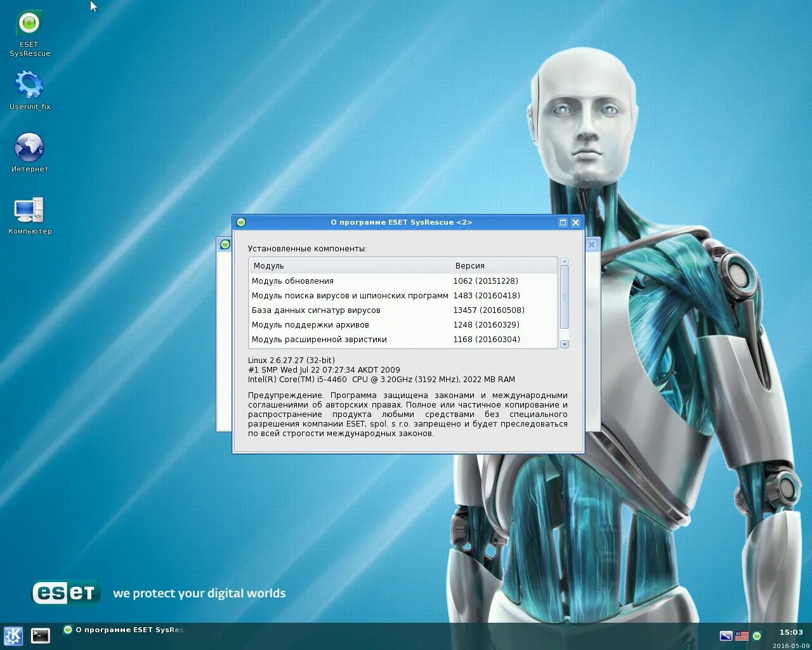Select the 'Модуль расширенной эвристики' row
This screenshot has height=650, width=812.
tap(403, 340)
